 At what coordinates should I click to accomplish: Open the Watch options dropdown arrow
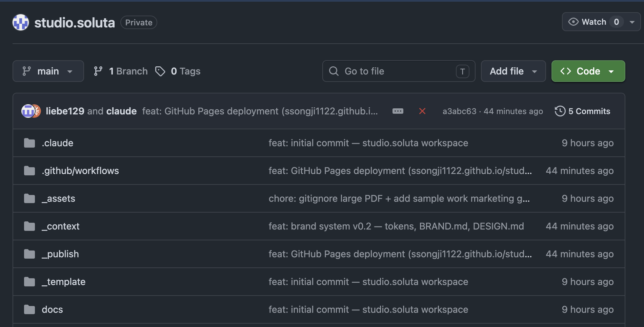coord(632,22)
